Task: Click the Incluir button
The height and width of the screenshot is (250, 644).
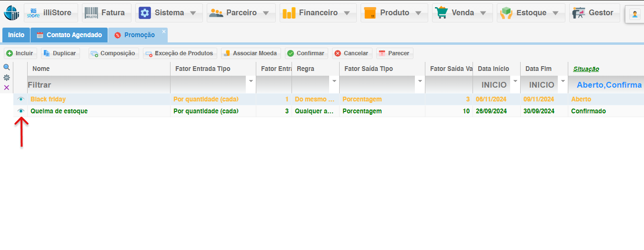Action: point(20,53)
